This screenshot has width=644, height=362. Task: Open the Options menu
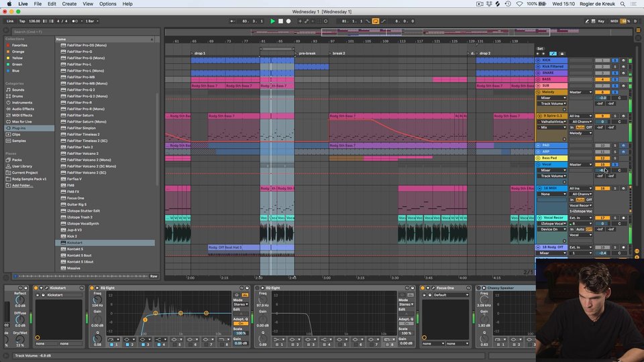[107, 4]
